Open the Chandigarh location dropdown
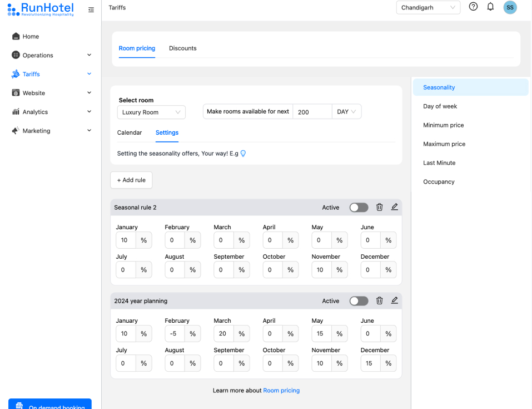The image size is (532, 409). pos(428,7)
